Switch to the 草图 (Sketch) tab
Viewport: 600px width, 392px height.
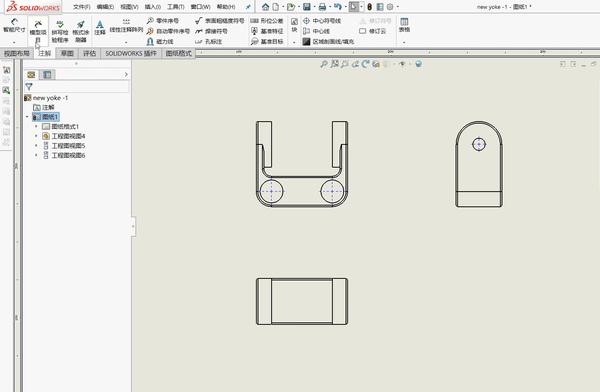67,53
